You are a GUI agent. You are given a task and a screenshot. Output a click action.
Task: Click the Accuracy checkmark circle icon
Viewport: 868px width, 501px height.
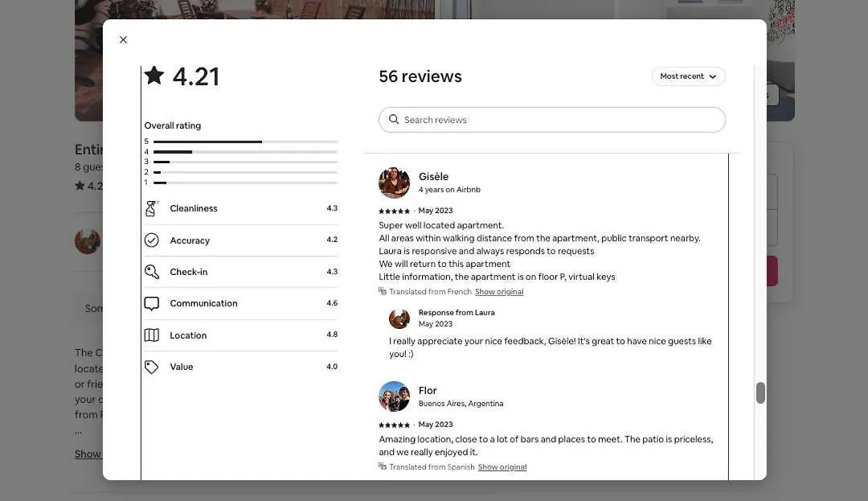coord(152,240)
